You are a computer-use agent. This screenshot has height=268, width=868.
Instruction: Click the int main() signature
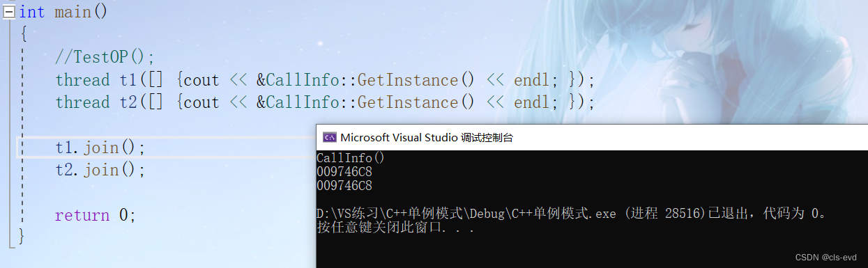(63, 12)
